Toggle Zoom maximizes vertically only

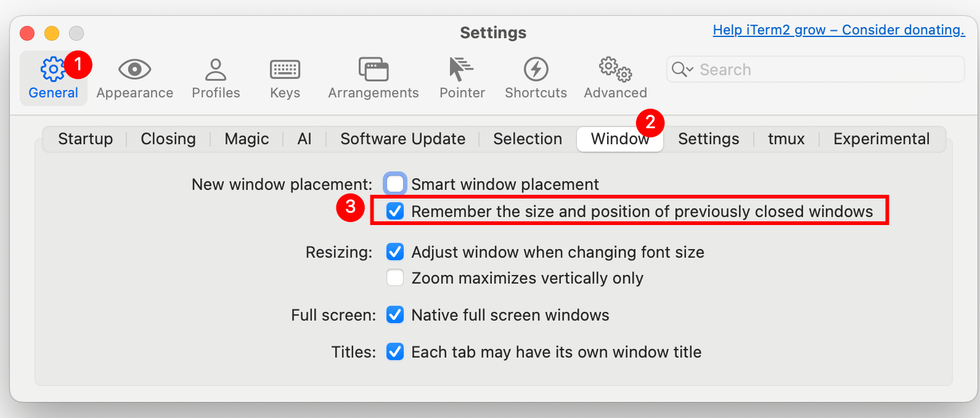[395, 278]
